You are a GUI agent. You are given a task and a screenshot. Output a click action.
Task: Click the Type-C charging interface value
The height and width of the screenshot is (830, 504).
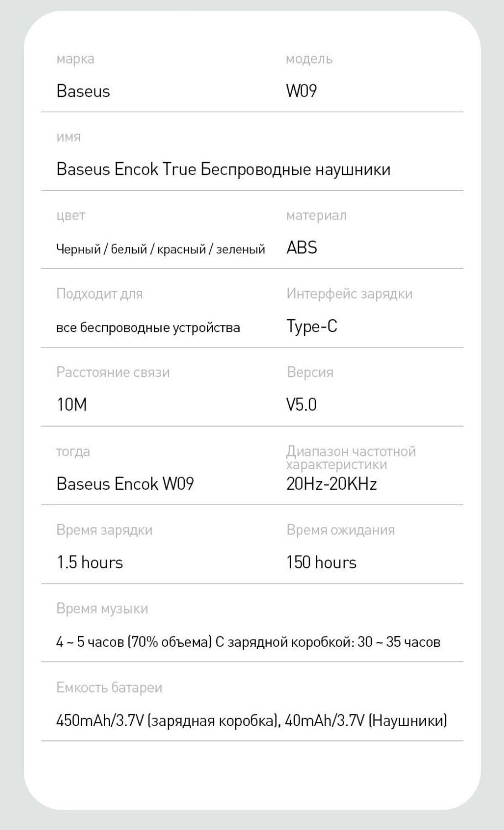[x=312, y=326]
